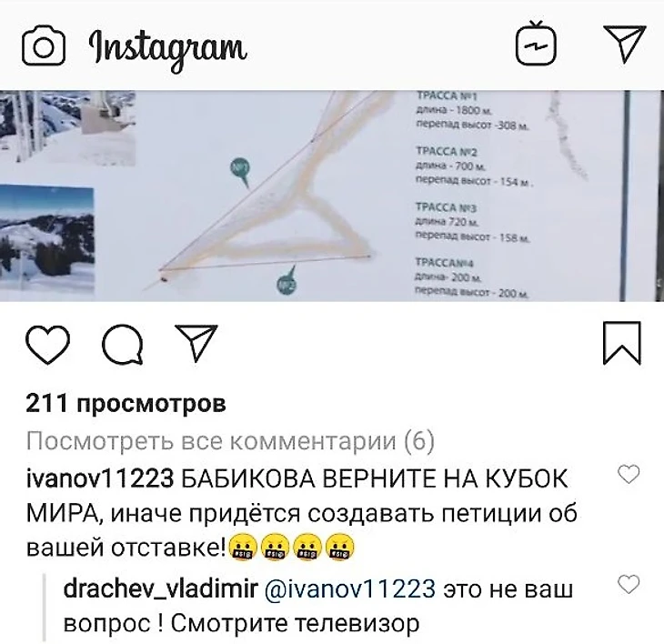Tap the green №2 map marker

[287, 281]
